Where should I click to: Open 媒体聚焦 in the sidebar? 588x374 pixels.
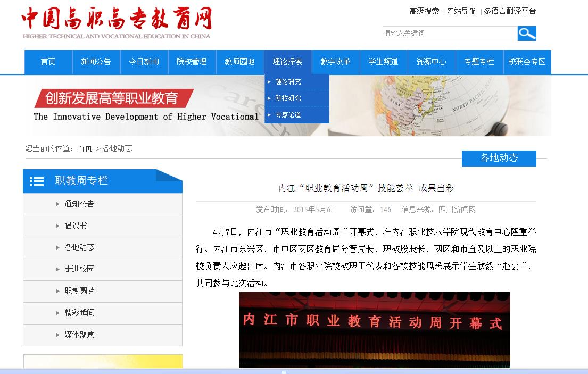click(x=103, y=334)
